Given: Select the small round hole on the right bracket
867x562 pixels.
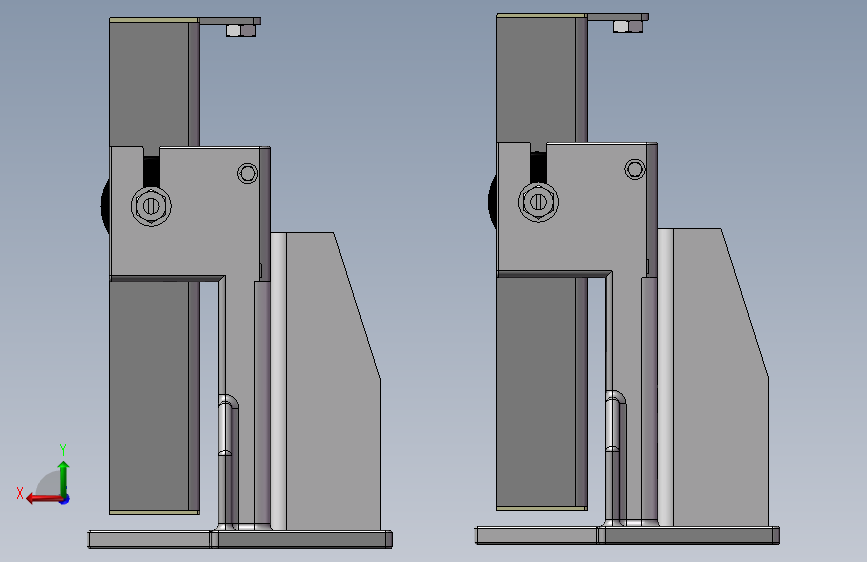Looking at the screenshot, I should tap(634, 169).
